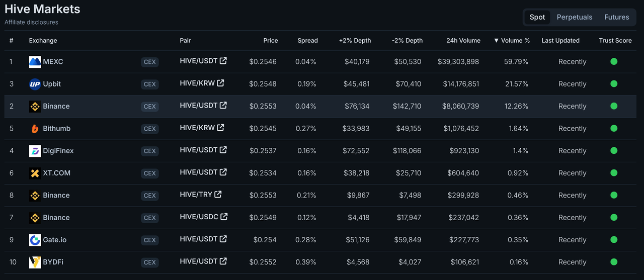Image resolution: width=644 pixels, height=280 pixels.
Task: Click the Upbit exchange logo icon
Action: [x=35, y=84]
